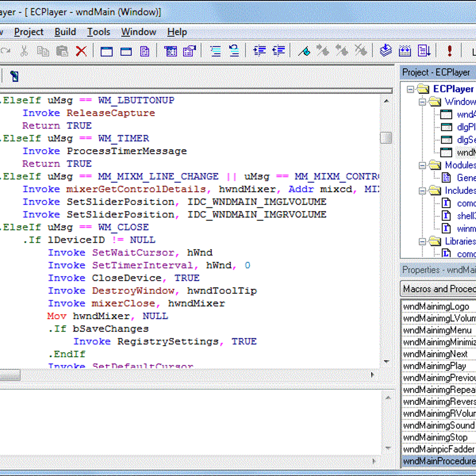Collapse the Libraries folder in project tree
Screen dimensions: 476x476
pyautogui.click(x=422, y=242)
